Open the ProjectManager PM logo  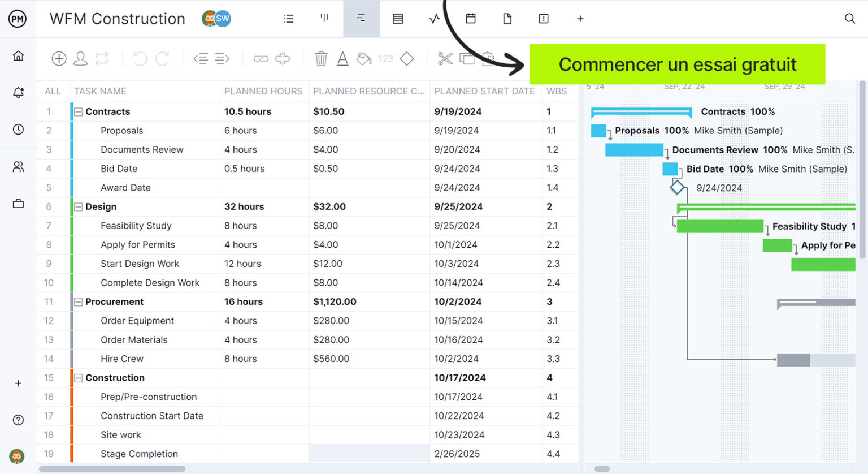point(18,19)
